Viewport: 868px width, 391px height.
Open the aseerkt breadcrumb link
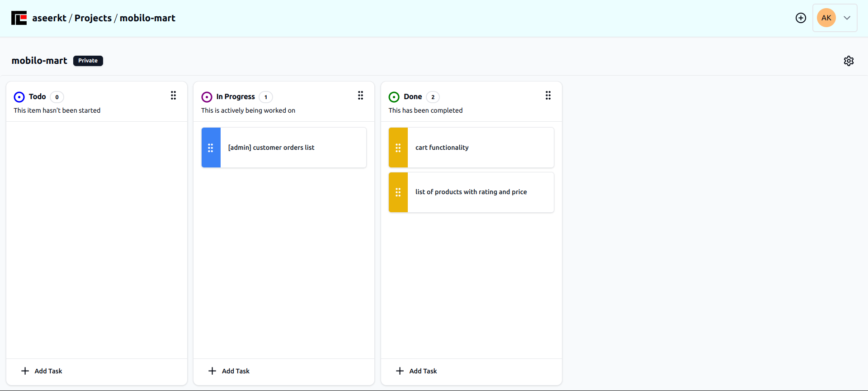[49, 18]
